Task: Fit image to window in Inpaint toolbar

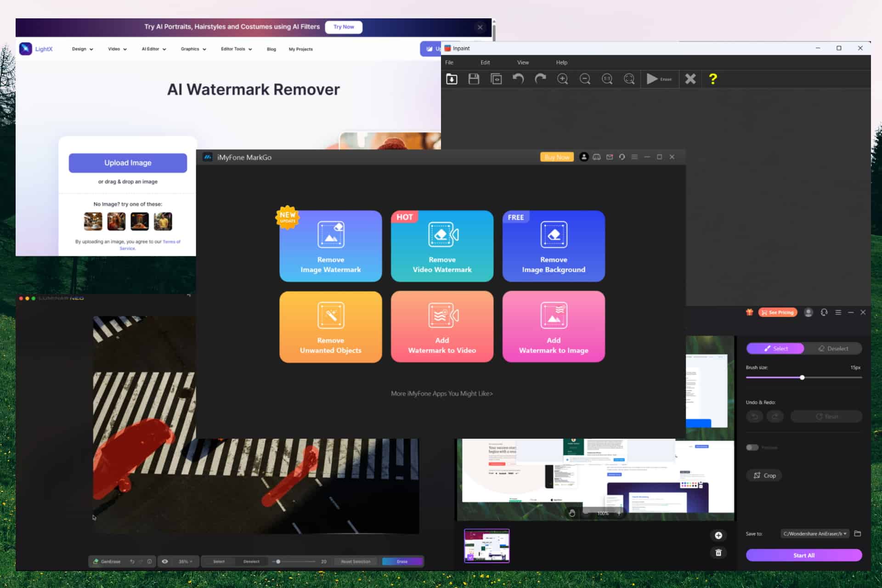Action: [x=629, y=79]
